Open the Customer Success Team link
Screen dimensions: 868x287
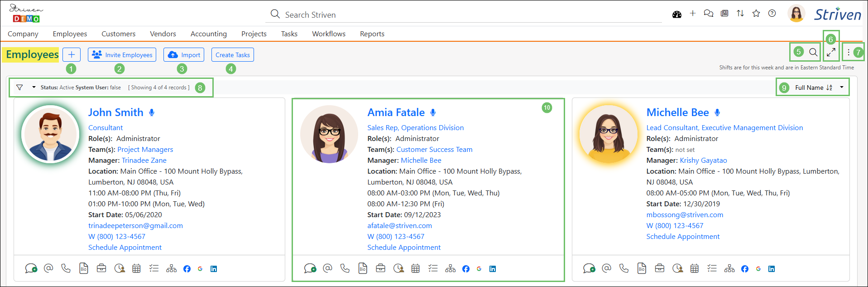[x=435, y=150]
